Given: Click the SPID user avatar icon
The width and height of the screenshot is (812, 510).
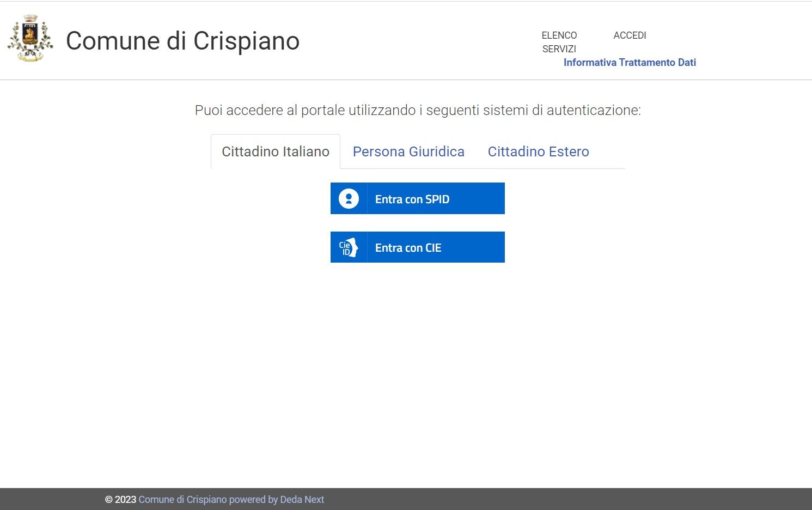Looking at the screenshot, I should [x=349, y=199].
